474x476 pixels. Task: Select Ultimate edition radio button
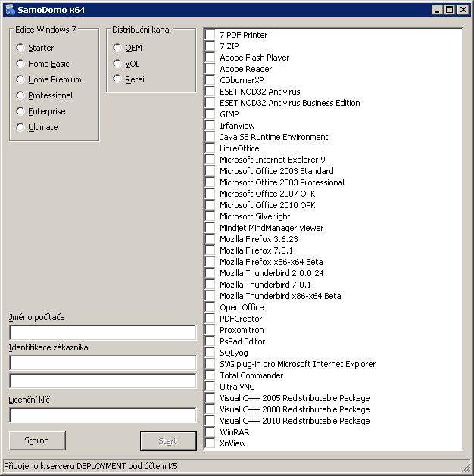click(20, 127)
